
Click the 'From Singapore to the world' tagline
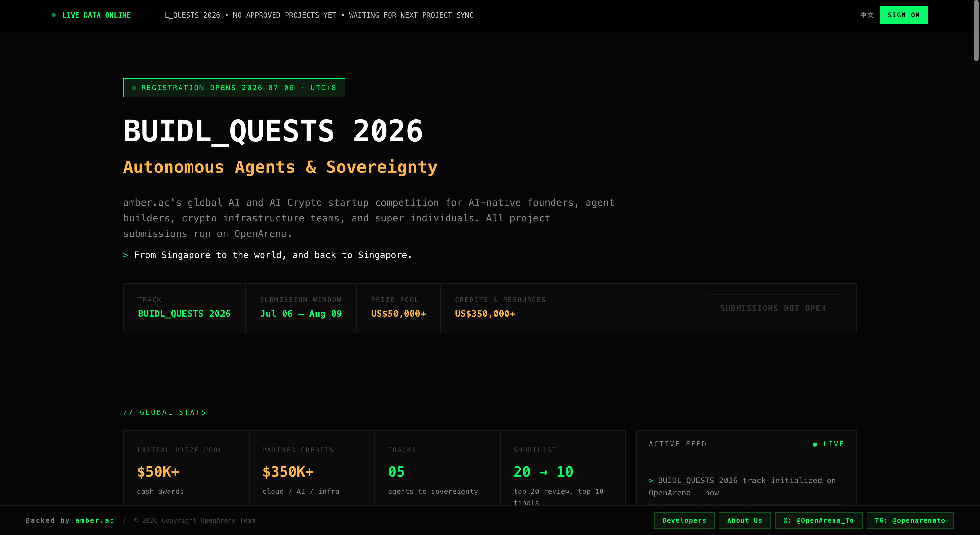click(x=267, y=255)
